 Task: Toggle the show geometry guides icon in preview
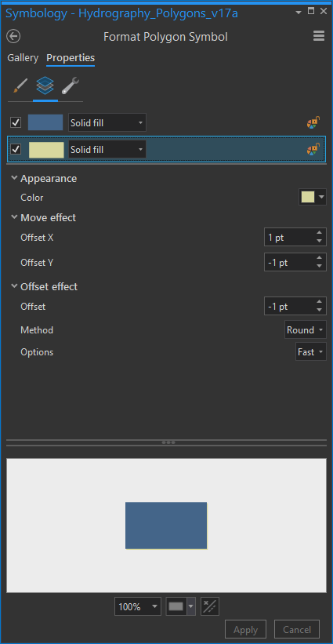coord(210,606)
